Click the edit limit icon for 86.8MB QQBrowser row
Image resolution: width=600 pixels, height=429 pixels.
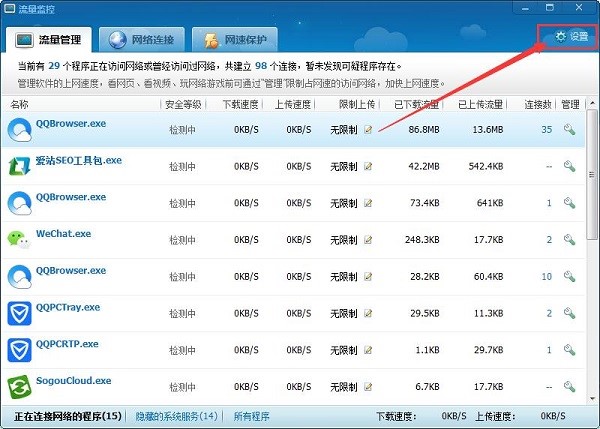coord(368,130)
